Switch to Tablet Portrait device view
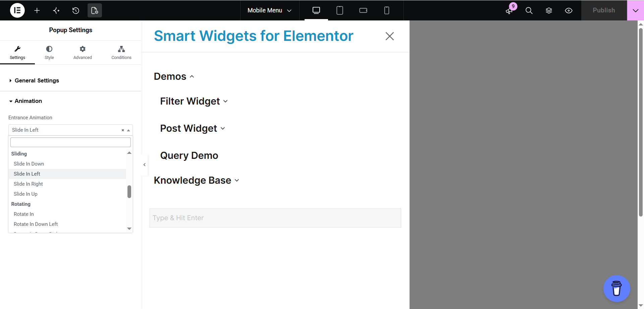The height and width of the screenshot is (309, 644). [340, 10]
